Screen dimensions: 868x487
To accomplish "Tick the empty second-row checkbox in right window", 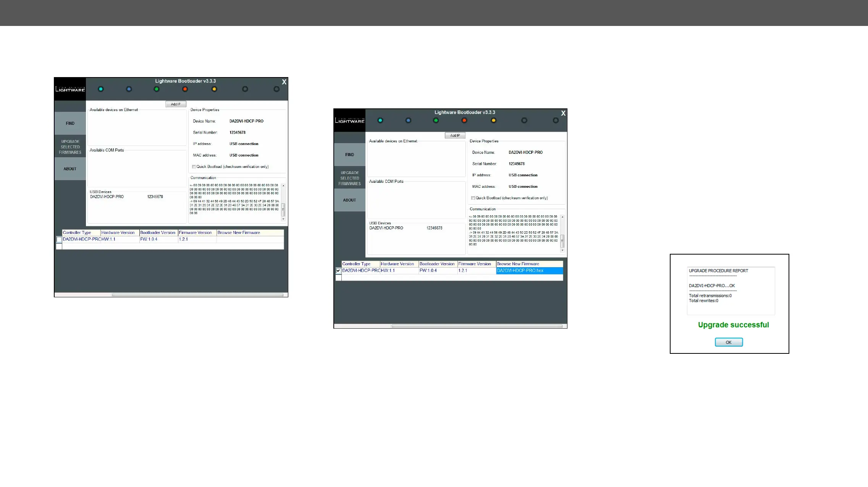I will click(338, 278).
